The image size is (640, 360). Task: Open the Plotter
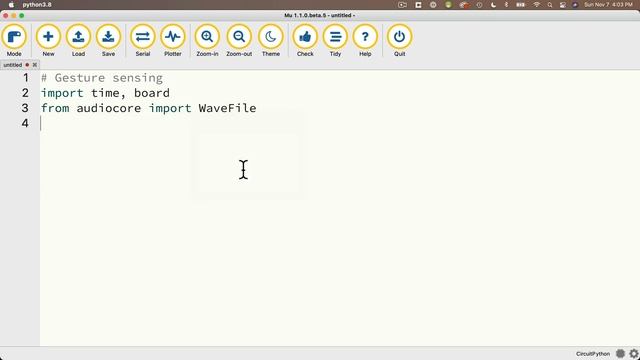tap(173, 40)
